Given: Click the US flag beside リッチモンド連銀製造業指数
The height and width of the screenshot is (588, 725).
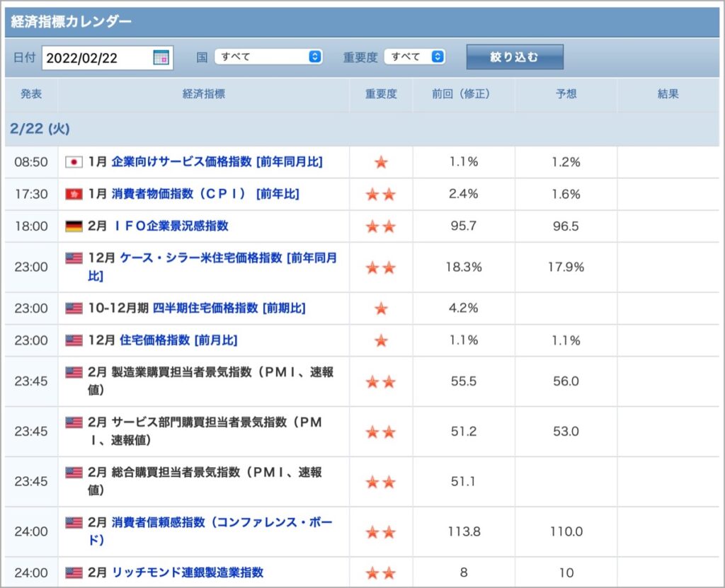Looking at the screenshot, I should pyautogui.click(x=74, y=573).
